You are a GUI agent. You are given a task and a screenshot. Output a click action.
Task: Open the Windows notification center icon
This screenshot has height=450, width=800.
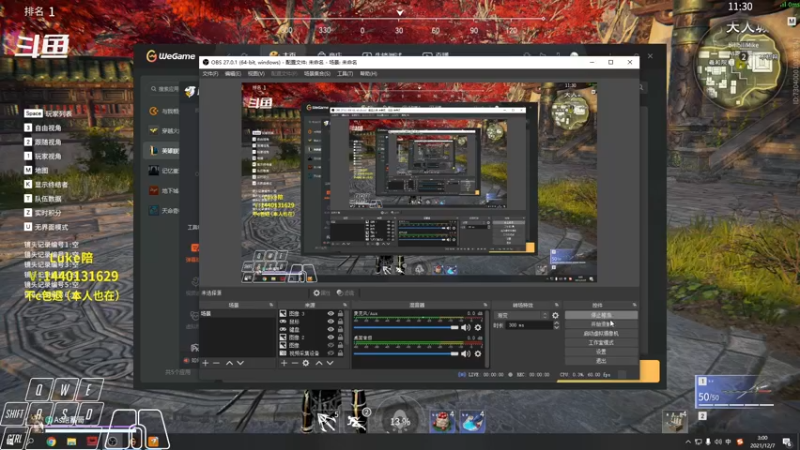coord(787,442)
